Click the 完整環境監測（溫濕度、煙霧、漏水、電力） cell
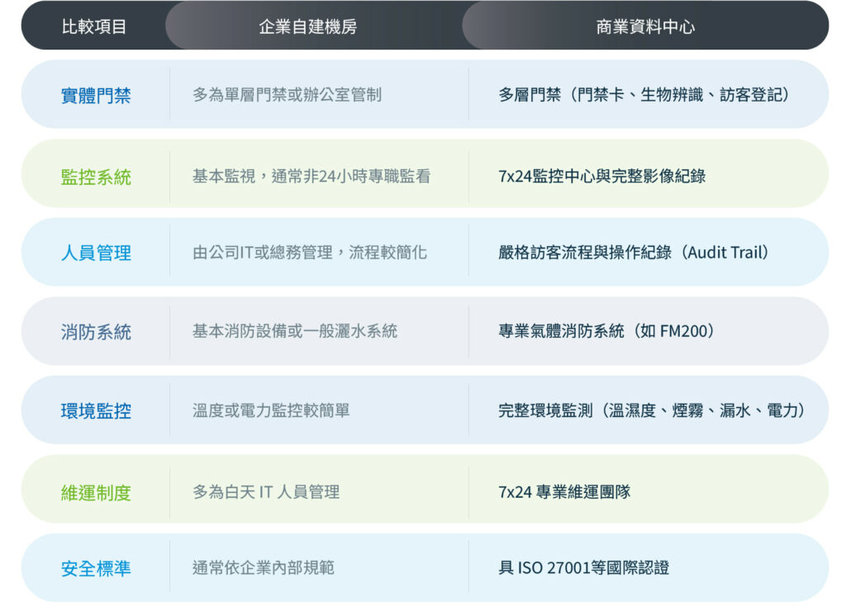The image size is (846, 616). [652, 410]
